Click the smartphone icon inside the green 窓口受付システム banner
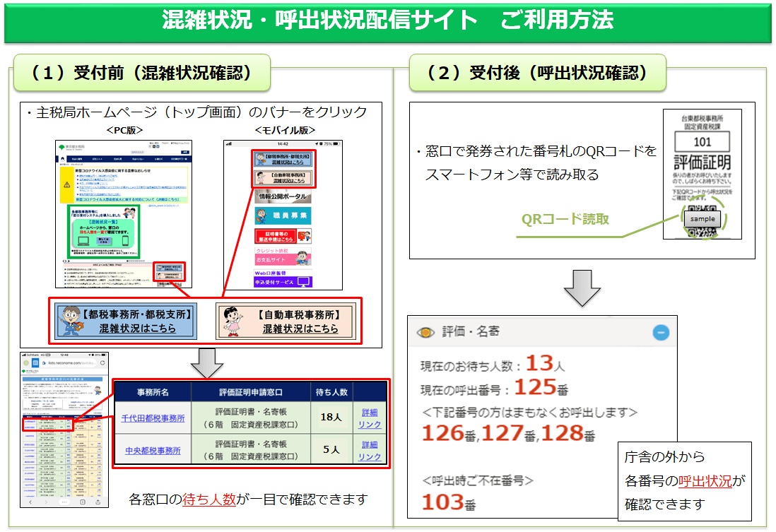776x532 pixels. pyautogui.click(x=125, y=241)
